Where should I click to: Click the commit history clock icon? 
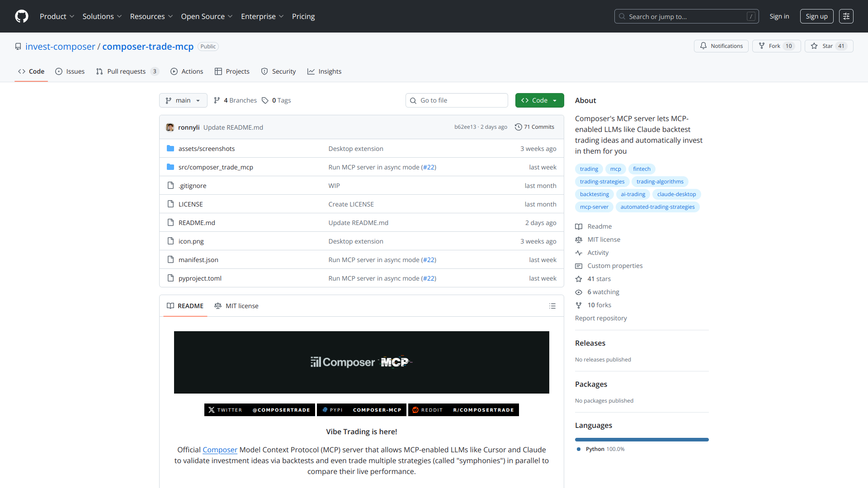518,127
